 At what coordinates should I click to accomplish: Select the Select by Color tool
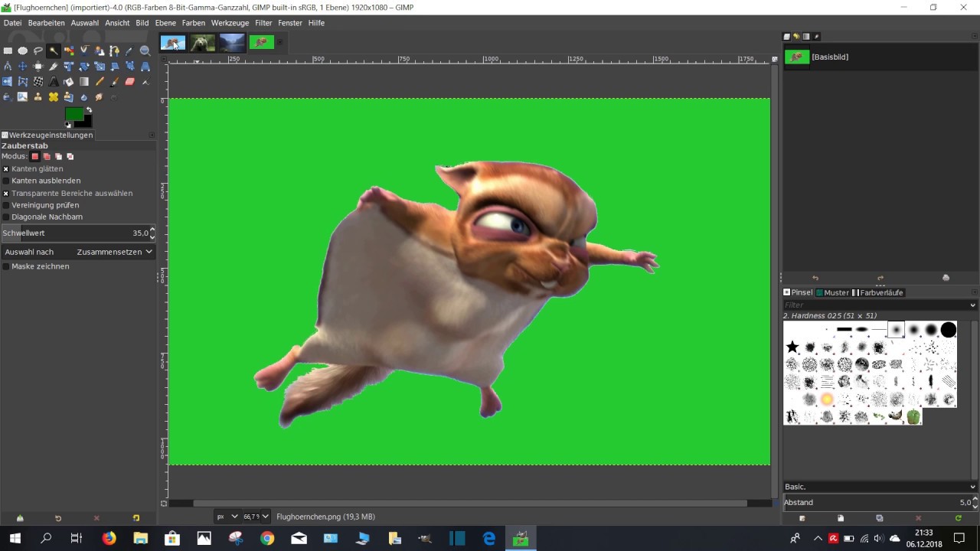69,51
